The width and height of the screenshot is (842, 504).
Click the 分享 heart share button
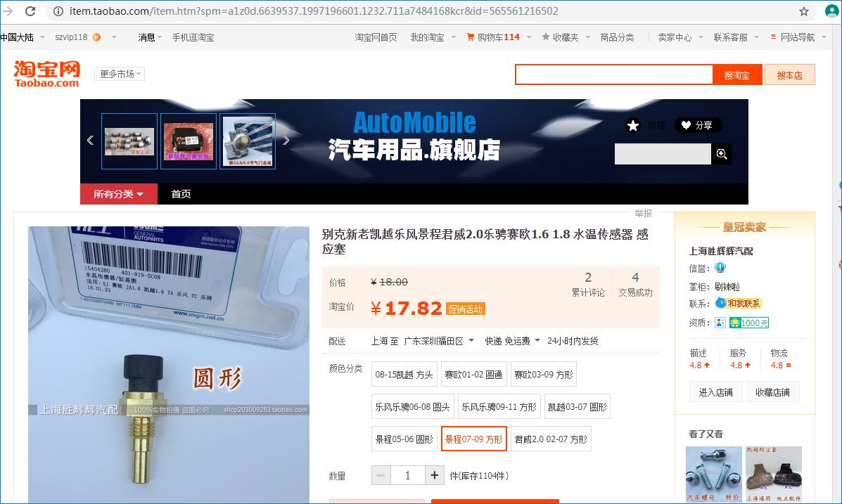pyautogui.click(x=698, y=125)
